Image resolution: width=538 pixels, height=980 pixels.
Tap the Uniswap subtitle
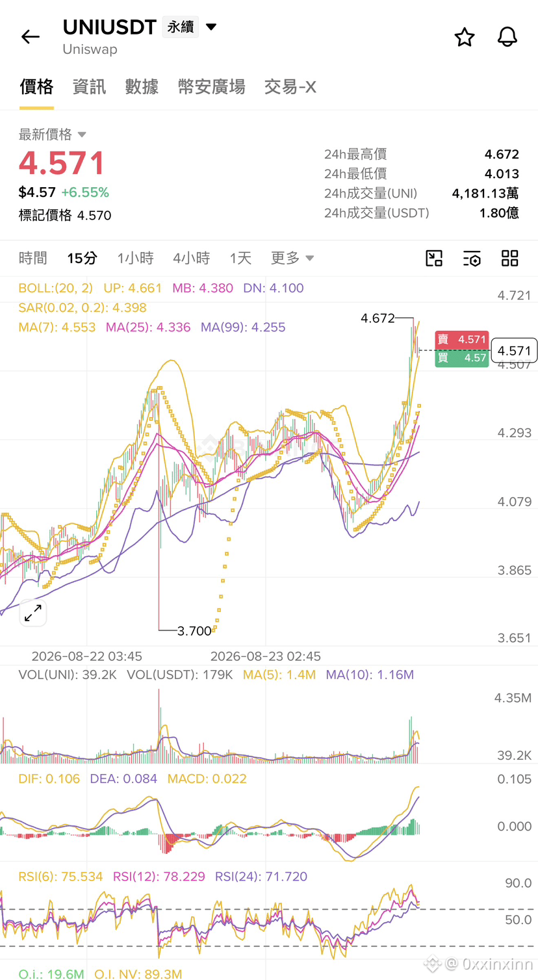90,49
